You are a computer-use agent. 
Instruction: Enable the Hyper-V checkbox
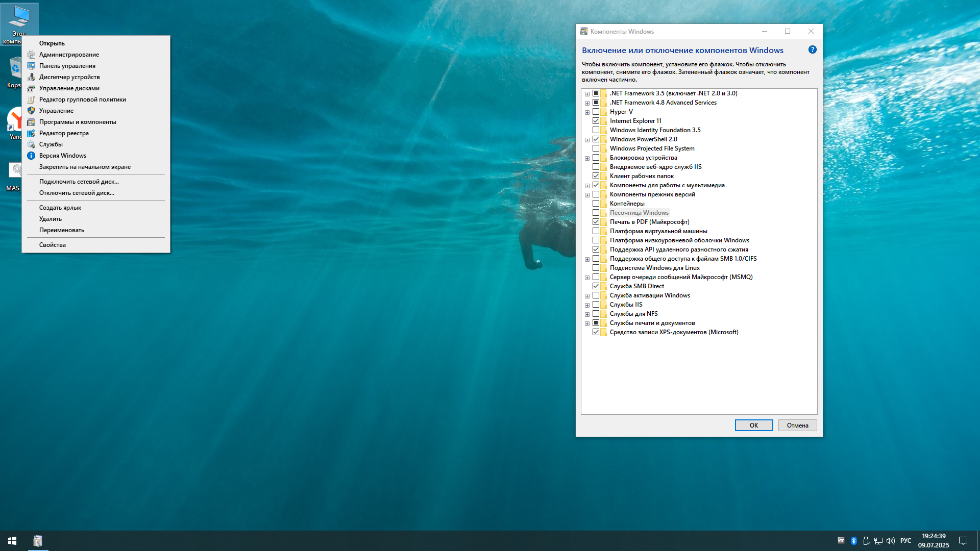pos(596,112)
